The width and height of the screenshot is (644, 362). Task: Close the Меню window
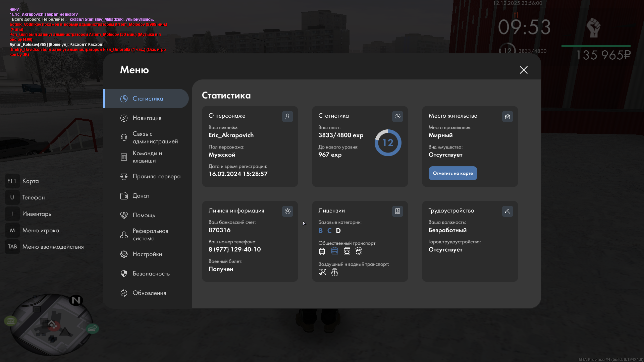point(524,70)
